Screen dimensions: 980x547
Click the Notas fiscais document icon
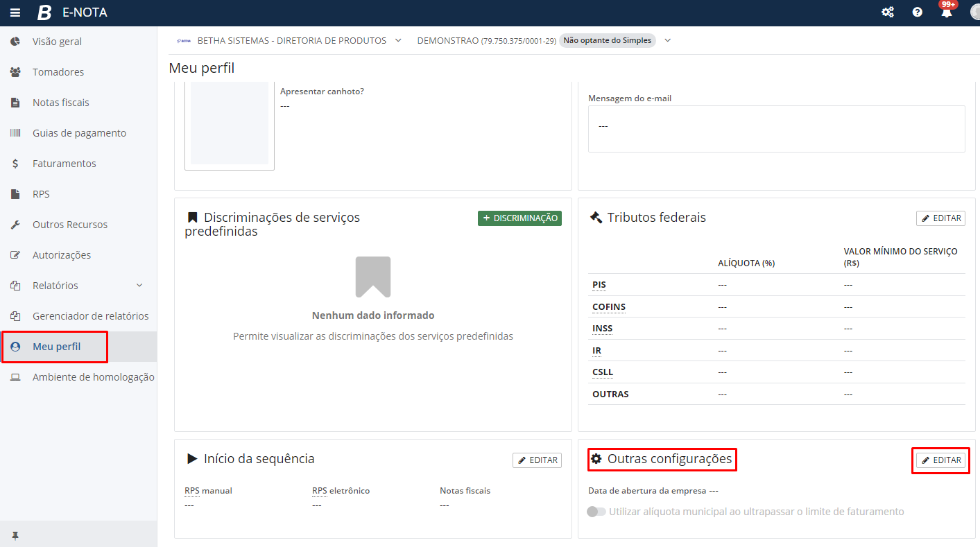(x=15, y=103)
